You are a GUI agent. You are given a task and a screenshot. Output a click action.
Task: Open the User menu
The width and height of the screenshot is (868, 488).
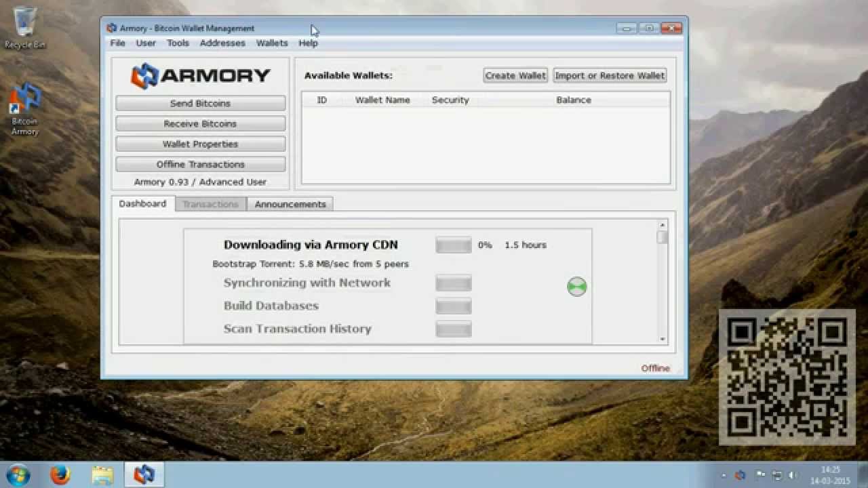tap(146, 43)
